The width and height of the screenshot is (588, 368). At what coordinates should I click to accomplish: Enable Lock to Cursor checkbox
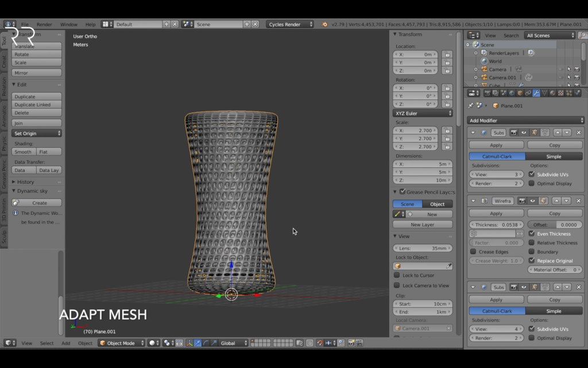(x=397, y=275)
